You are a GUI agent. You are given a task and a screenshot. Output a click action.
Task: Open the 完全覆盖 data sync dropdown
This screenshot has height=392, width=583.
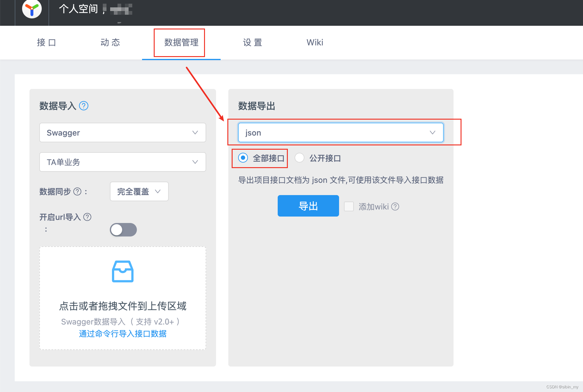point(139,191)
